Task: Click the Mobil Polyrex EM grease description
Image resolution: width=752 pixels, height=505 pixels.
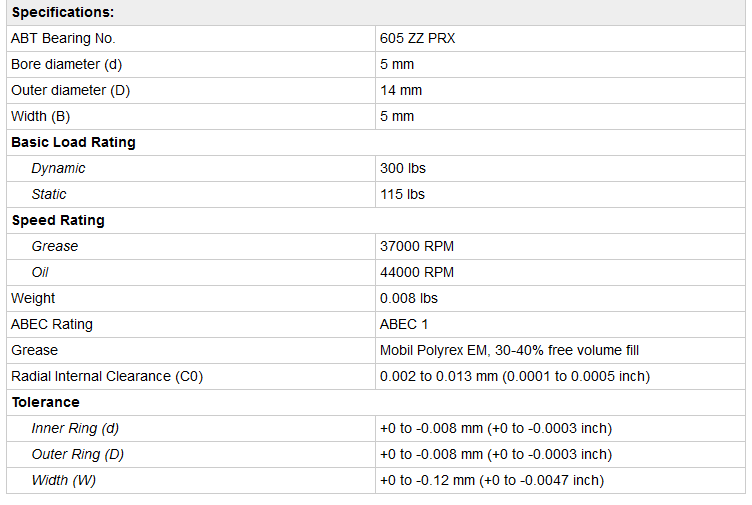Action: coord(509,351)
